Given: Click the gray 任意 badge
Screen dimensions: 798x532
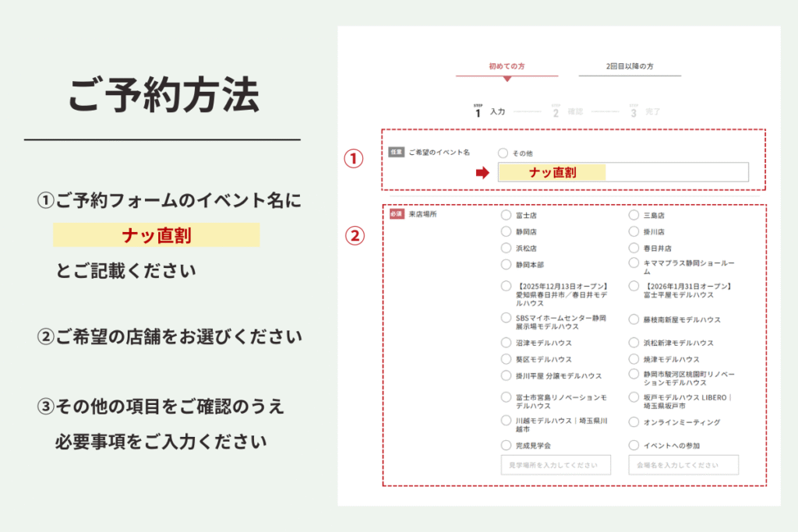Looking at the screenshot, I should [x=396, y=153].
